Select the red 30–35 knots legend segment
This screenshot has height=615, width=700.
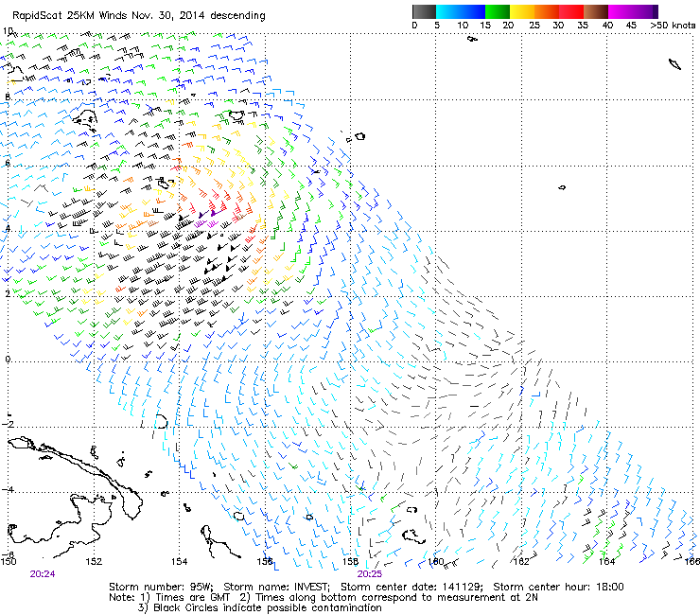tap(571, 11)
